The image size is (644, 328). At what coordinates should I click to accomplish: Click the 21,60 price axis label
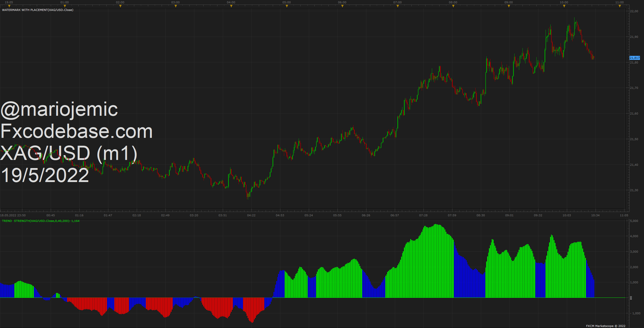click(x=634, y=113)
